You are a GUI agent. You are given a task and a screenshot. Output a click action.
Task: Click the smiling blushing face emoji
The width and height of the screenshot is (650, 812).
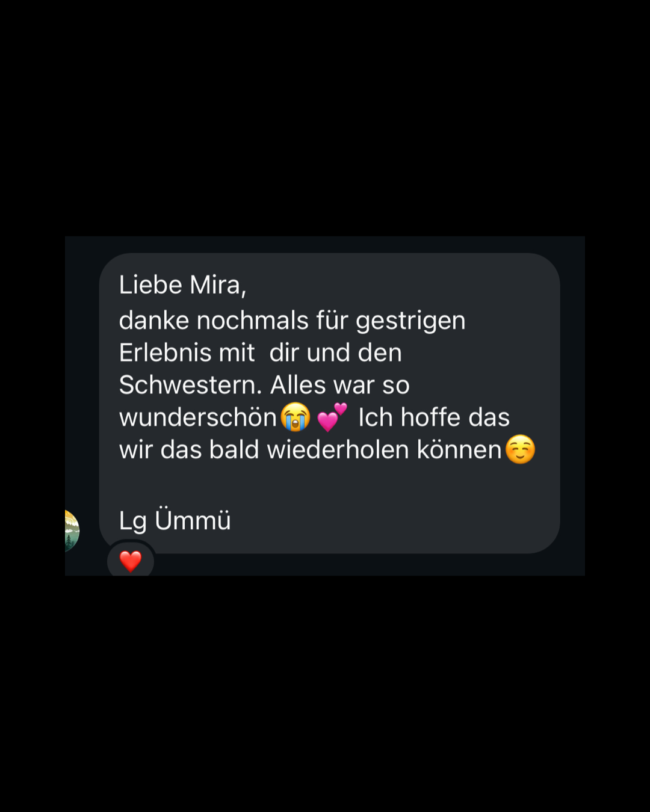pyautogui.click(x=520, y=449)
